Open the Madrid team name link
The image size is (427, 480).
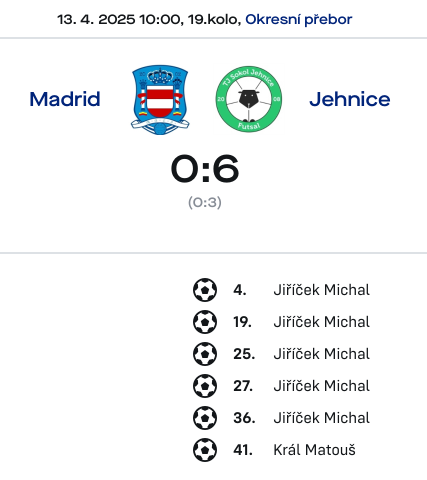pyautogui.click(x=65, y=99)
